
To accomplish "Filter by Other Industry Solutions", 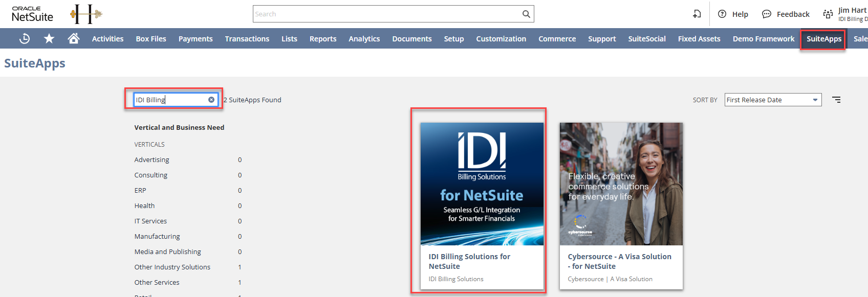I will (172, 267).
